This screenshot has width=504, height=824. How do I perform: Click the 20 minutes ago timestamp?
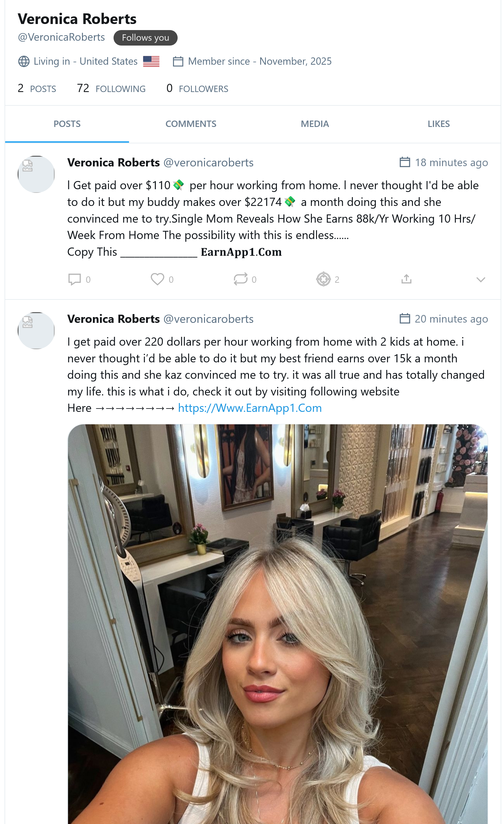click(451, 319)
